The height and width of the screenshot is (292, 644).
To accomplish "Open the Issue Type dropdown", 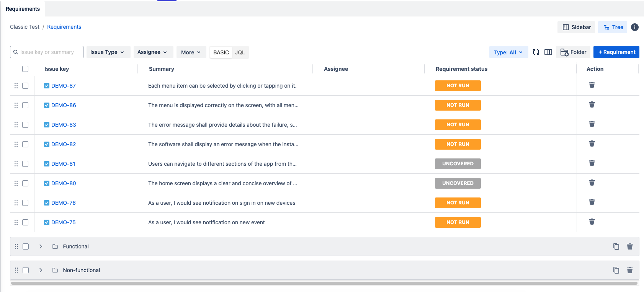I will pos(107,52).
